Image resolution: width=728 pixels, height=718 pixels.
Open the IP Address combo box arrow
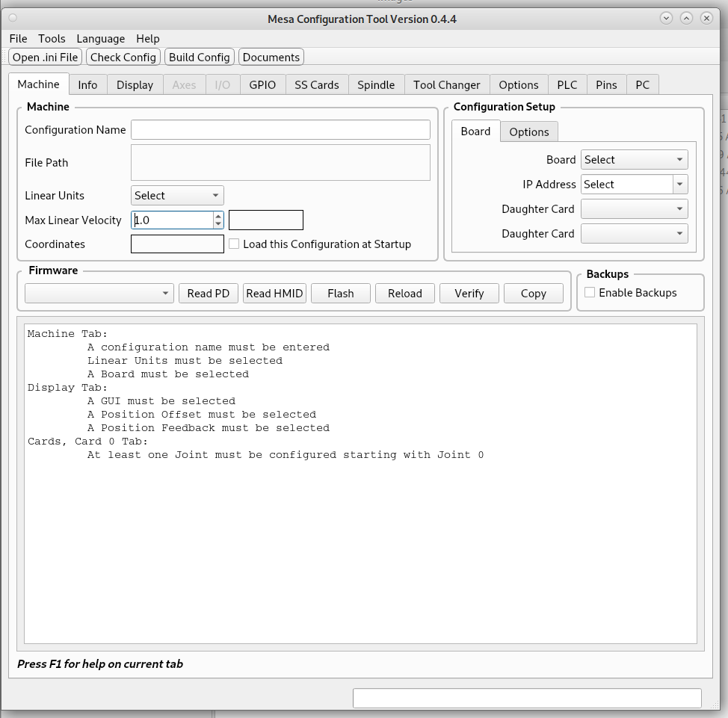pyautogui.click(x=680, y=185)
